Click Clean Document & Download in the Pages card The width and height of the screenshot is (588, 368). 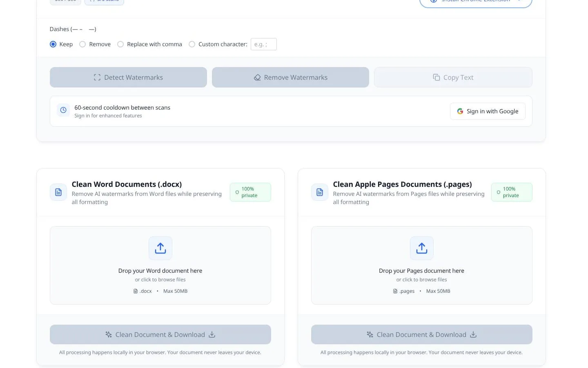(422, 334)
